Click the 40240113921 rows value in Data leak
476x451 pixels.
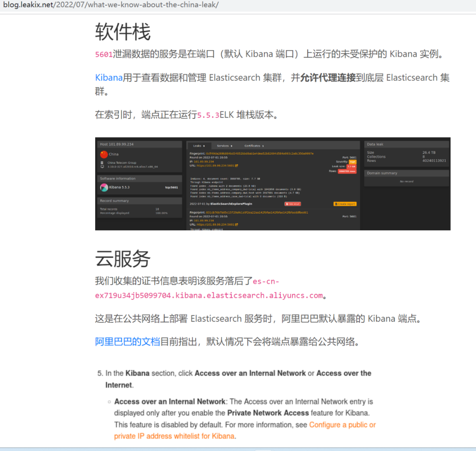(x=434, y=160)
